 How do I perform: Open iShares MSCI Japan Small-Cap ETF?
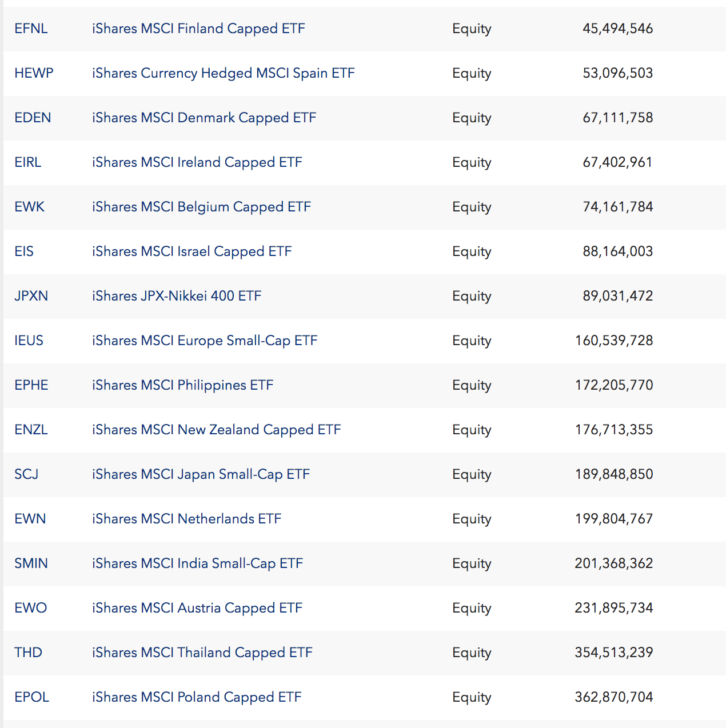(201, 474)
